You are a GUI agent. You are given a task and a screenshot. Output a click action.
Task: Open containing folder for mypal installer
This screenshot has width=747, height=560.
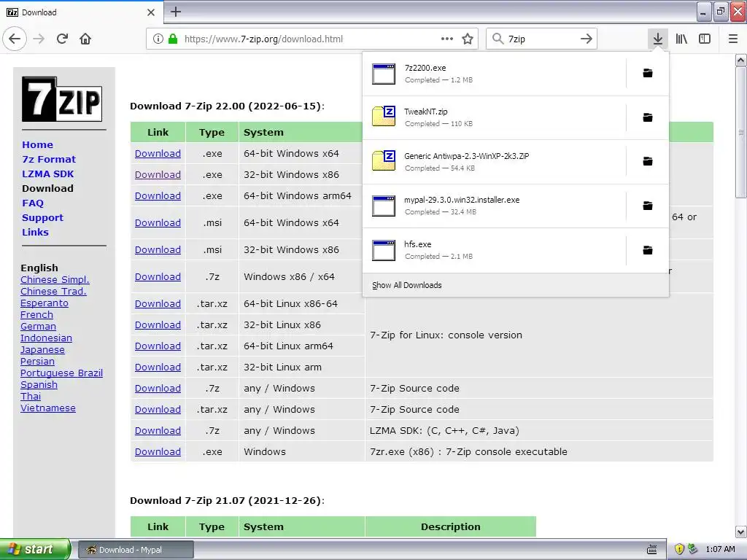tap(648, 206)
